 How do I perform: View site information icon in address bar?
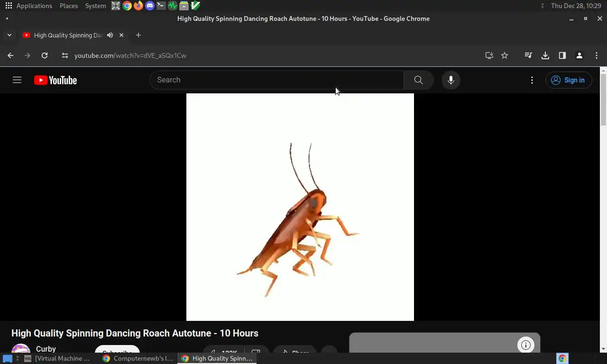pyautogui.click(x=65, y=55)
